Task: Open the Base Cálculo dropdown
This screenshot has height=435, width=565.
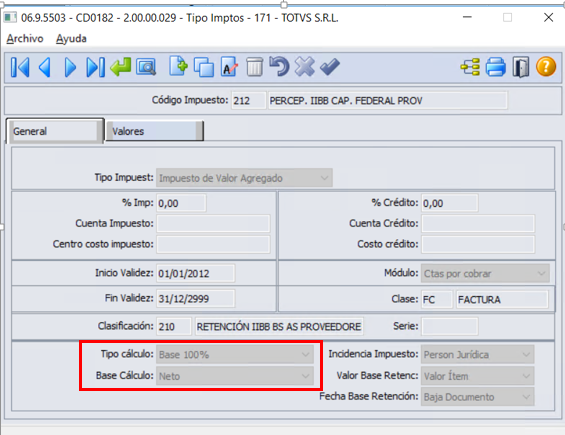Action: (x=235, y=376)
